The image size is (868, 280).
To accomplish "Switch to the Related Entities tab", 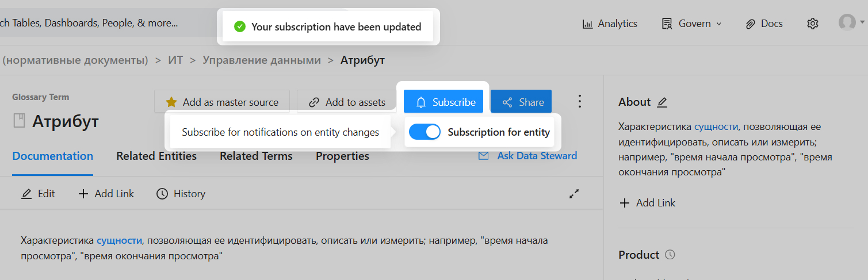I will tap(156, 156).
